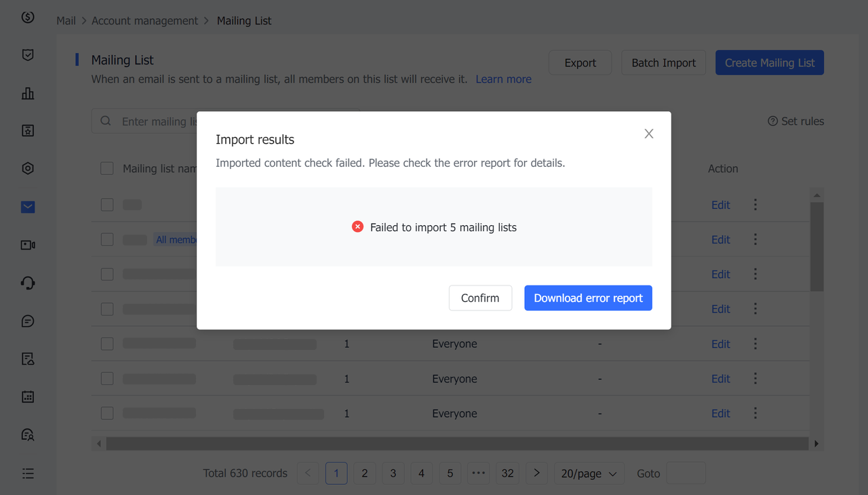The height and width of the screenshot is (495, 868).
Task: Open the Set rules help option
Action: click(795, 121)
